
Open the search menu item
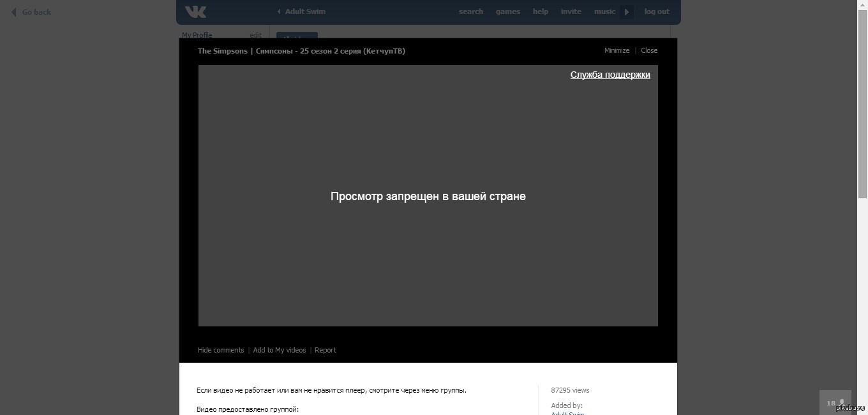(470, 11)
